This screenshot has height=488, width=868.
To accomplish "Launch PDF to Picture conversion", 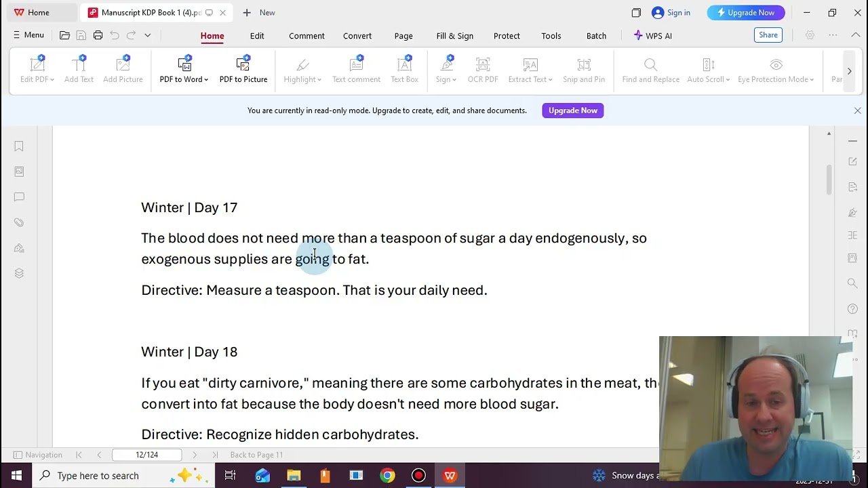I will (243, 70).
